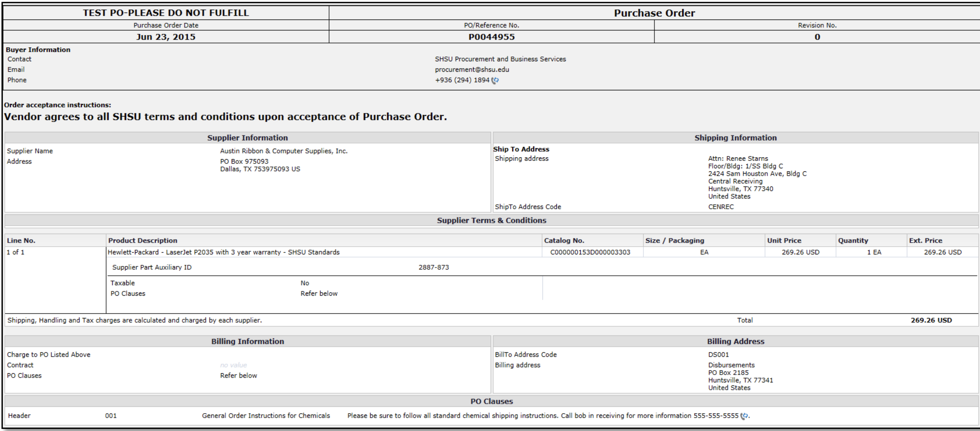Click catalog number C000000153D000003303
The image size is (980, 431).
click(x=590, y=252)
